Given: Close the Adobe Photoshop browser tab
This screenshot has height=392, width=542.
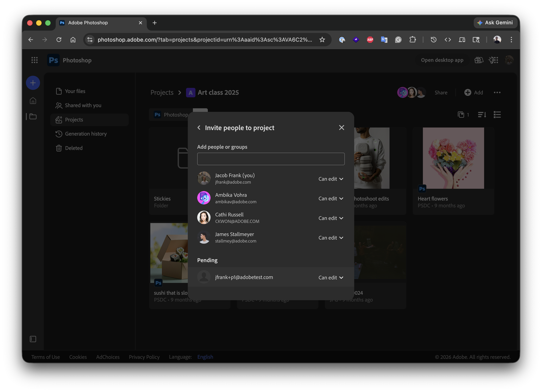Looking at the screenshot, I should pos(141,23).
